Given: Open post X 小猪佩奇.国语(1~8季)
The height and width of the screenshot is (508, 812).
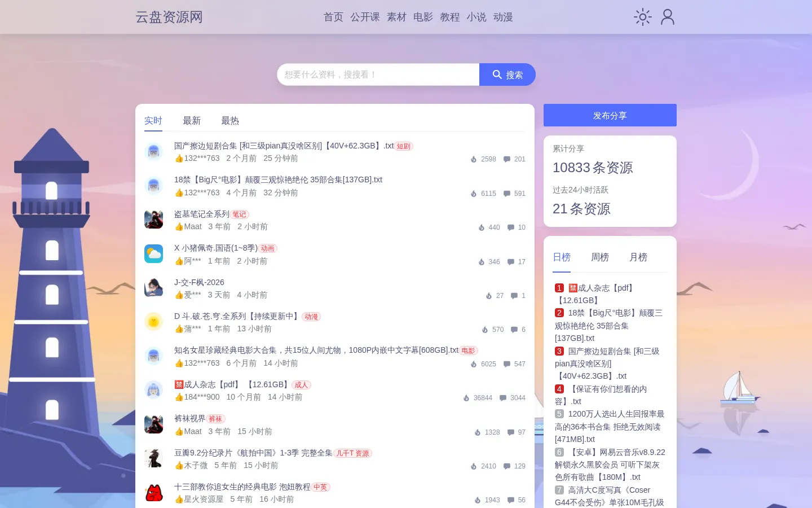Looking at the screenshot, I should click(216, 248).
